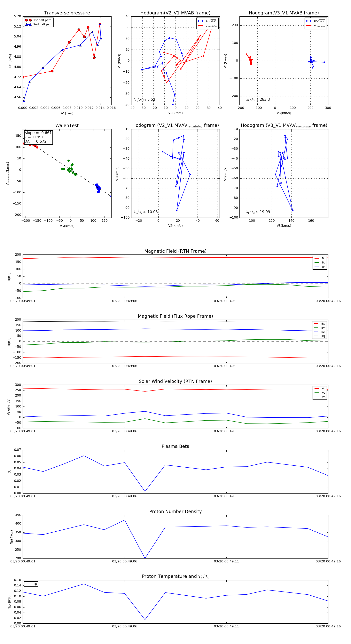Click the "By'" legend entry
This screenshot has width=351, height=644.
coord(320,328)
